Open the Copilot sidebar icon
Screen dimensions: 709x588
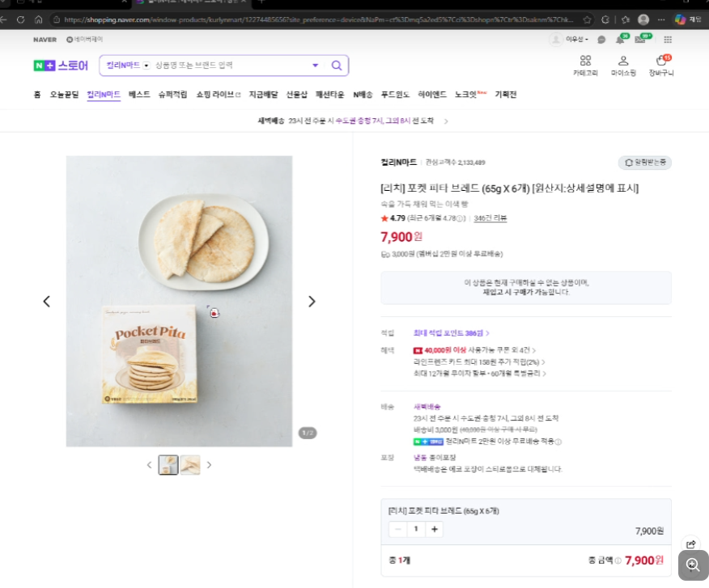pos(680,19)
